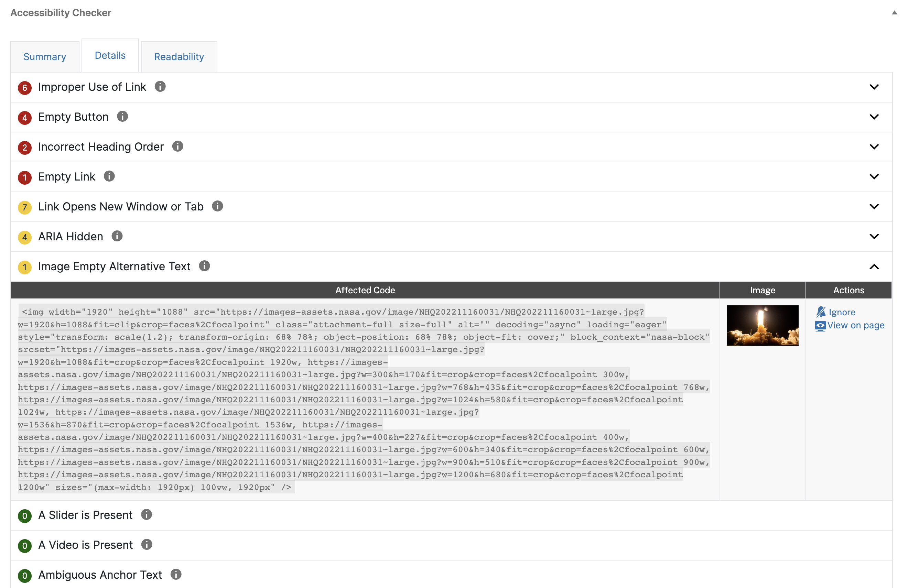Click info icon next to Empty Button

[x=122, y=116]
